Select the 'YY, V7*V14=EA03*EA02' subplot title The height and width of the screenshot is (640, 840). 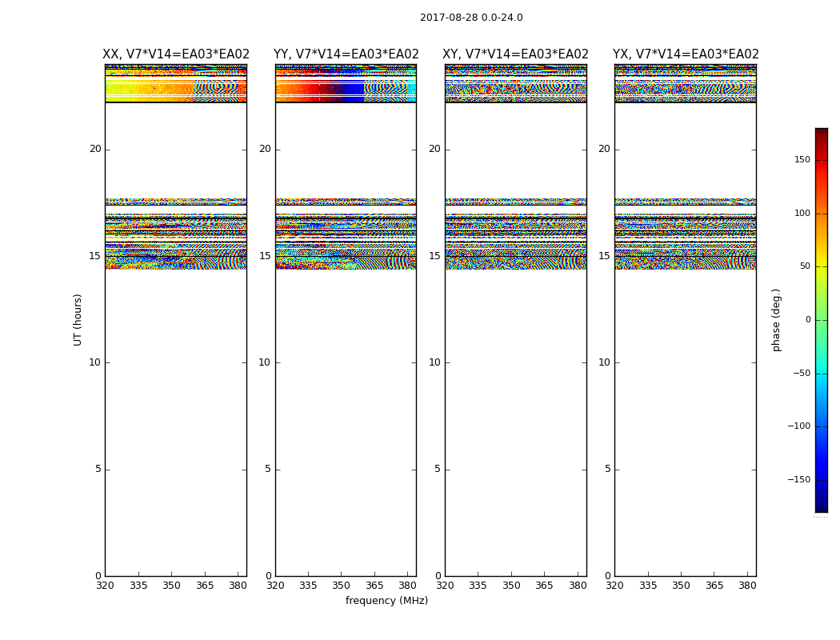[x=346, y=54]
